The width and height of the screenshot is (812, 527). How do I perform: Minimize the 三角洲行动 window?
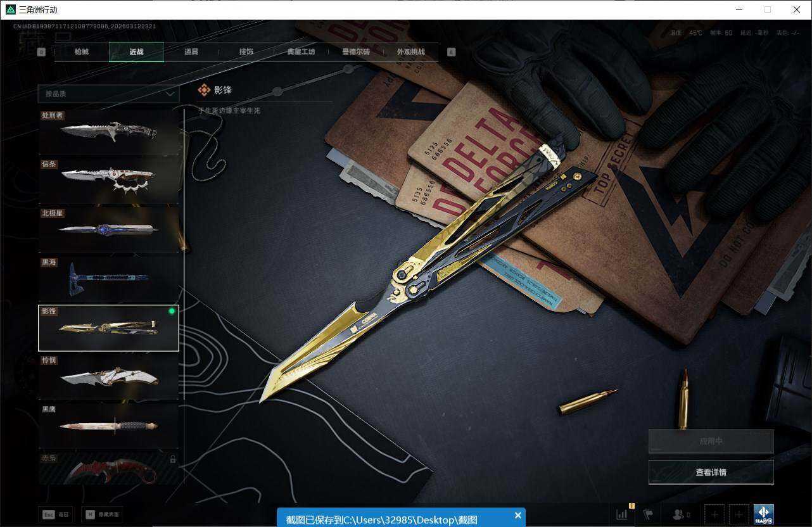pos(739,10)
